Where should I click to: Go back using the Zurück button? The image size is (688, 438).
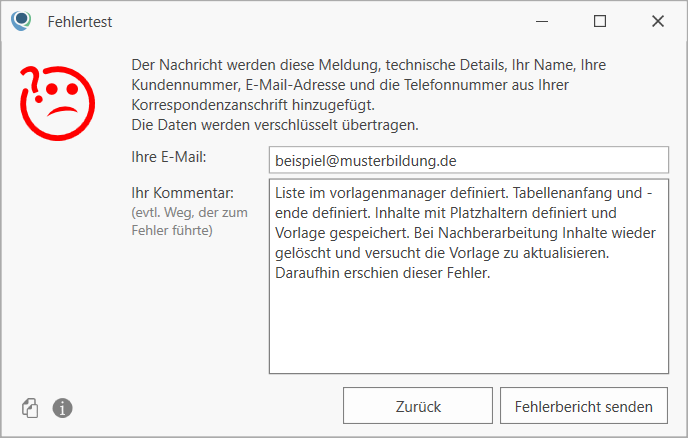(418, 406)
